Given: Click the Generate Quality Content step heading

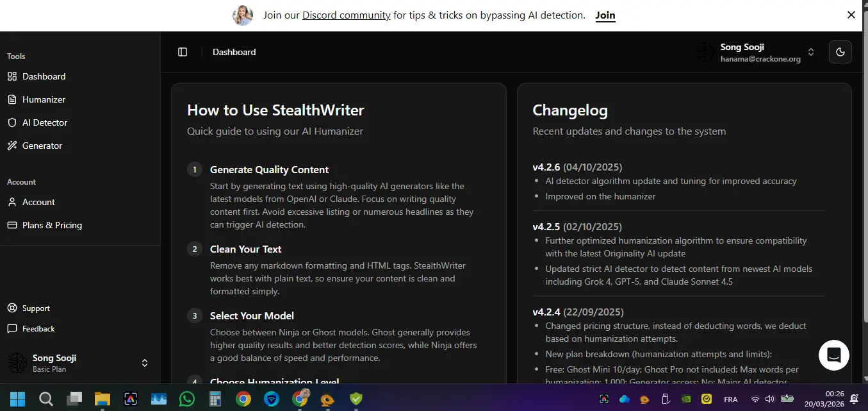Looking at the screenshot, I should [269, 170].
